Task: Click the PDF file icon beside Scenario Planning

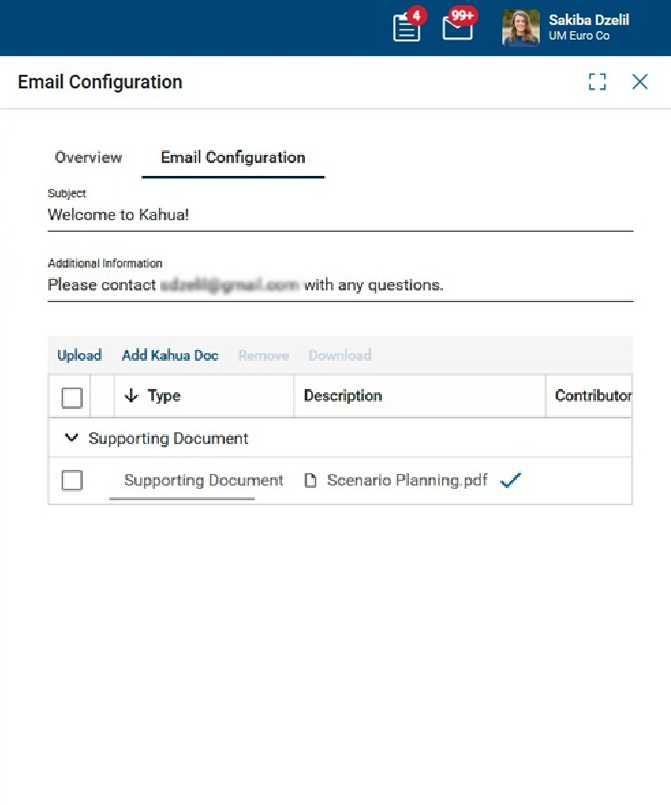Action: pyautogui.click(x=310, y=480)
